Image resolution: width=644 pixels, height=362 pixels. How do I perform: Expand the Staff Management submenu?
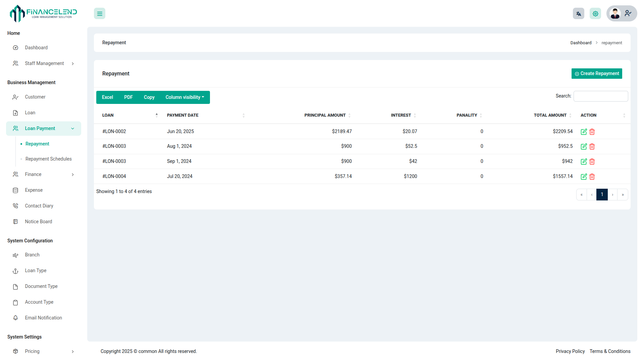click(44, 63)
